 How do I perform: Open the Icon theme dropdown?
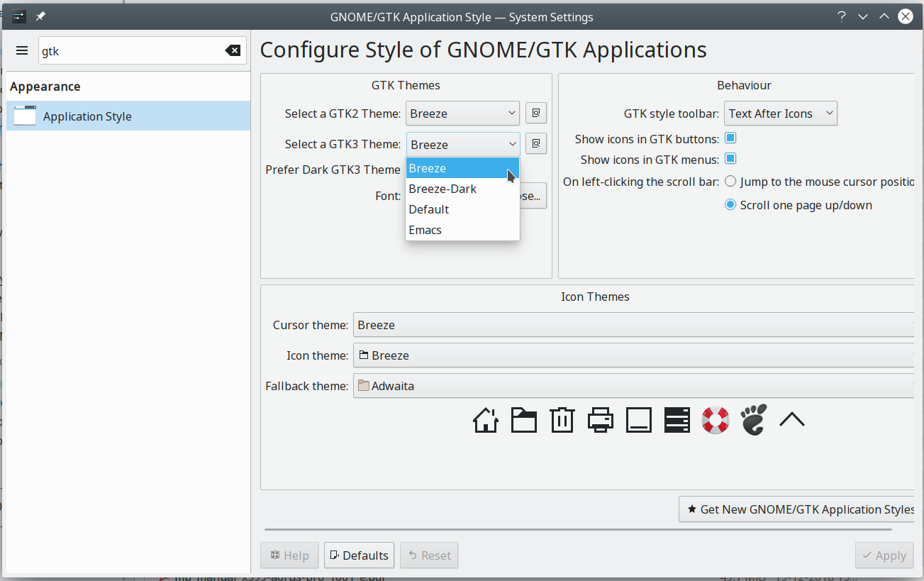633,355
